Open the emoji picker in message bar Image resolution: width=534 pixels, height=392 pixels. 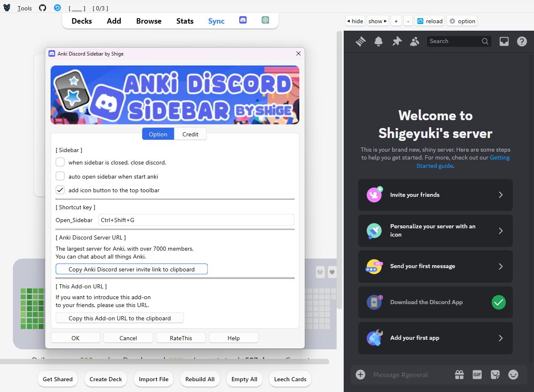(513, 375)
